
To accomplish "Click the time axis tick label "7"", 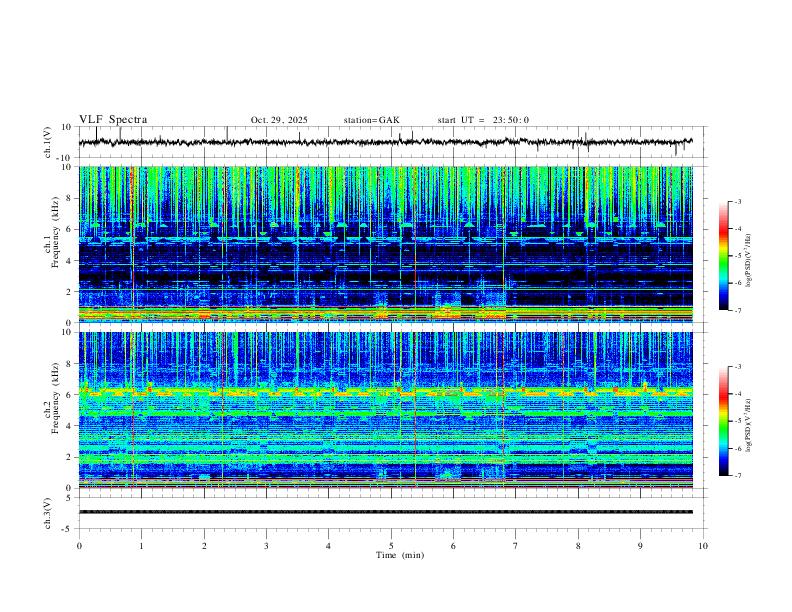I will (x=516, y=546).
